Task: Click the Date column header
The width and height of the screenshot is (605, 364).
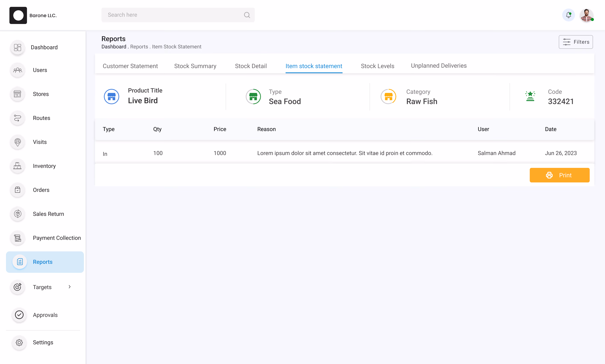Action: [551, 129]
